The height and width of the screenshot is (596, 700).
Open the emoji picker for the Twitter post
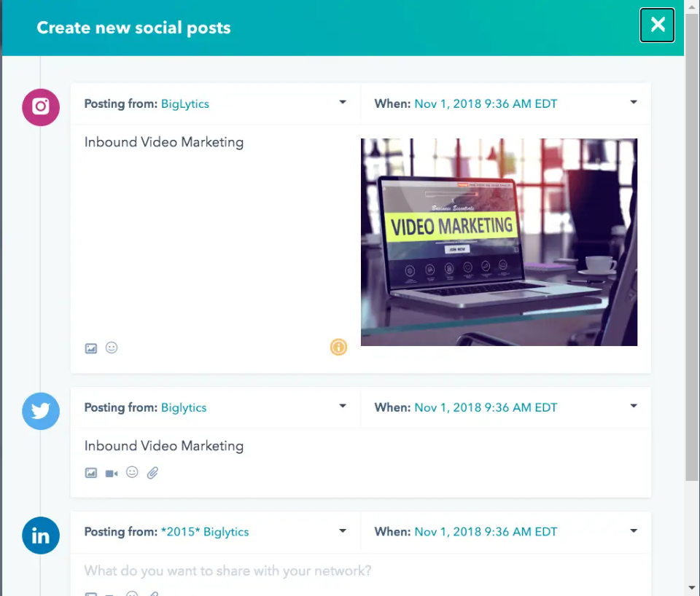coord(132,473)
